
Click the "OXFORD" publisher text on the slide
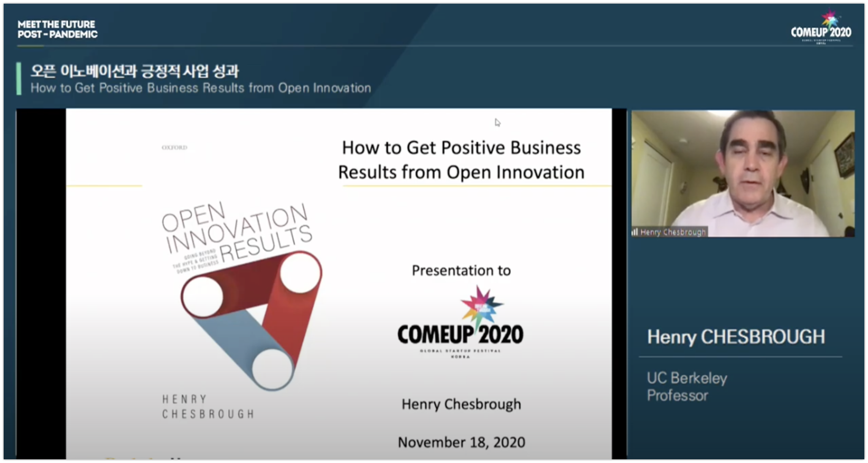click(175, 147)
